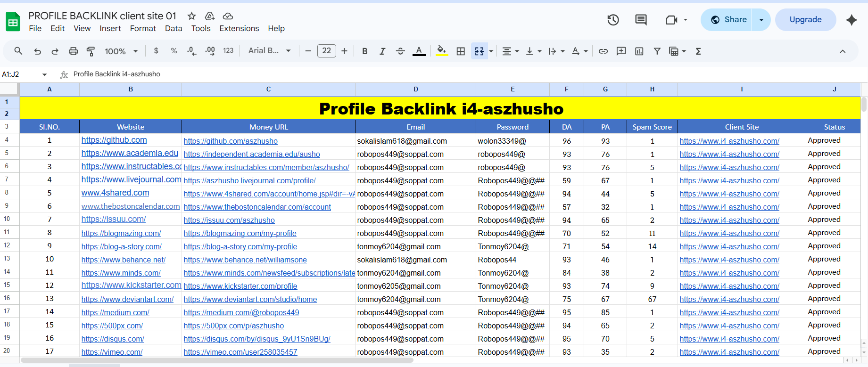Viewport: 868px width, 367px height.
Task: Increase font size plus button
Action: pyautogui.click(x=344, y=51)
